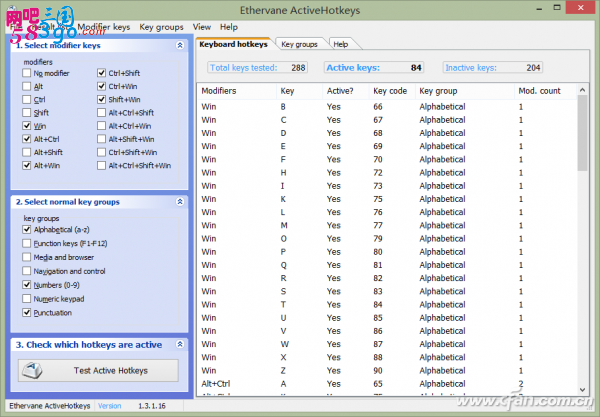Enable the Ctrl modifier checkbox
Screen dimensions: 600x417
click(26, 99)
